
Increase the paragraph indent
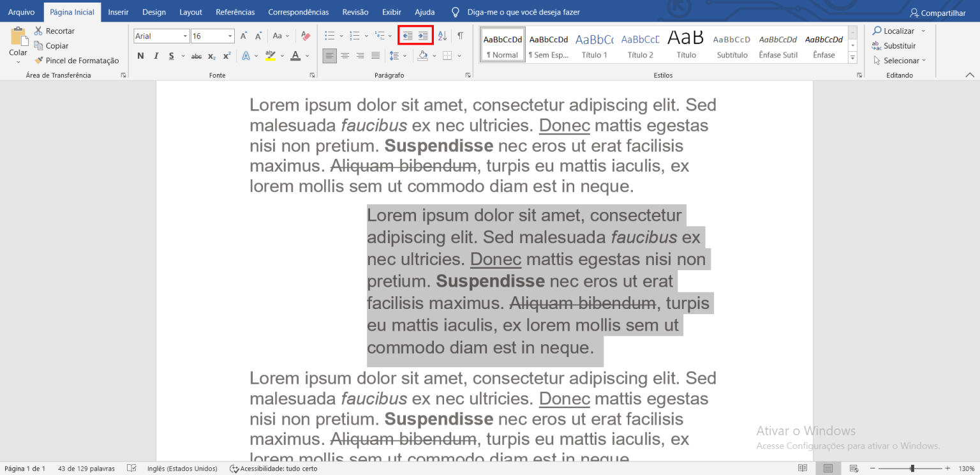pyautogui.click(x=422, y=36)
